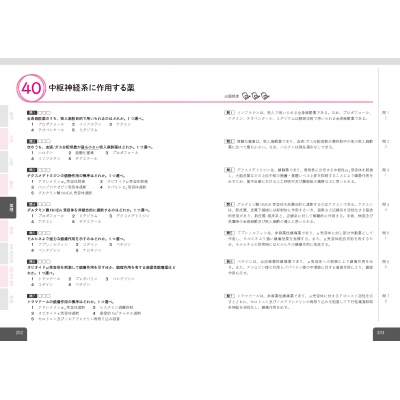The width and height of the screenshot is (400, 400).
Task: Click the 問1 answer in the right margin
Action: coord(386,115)
